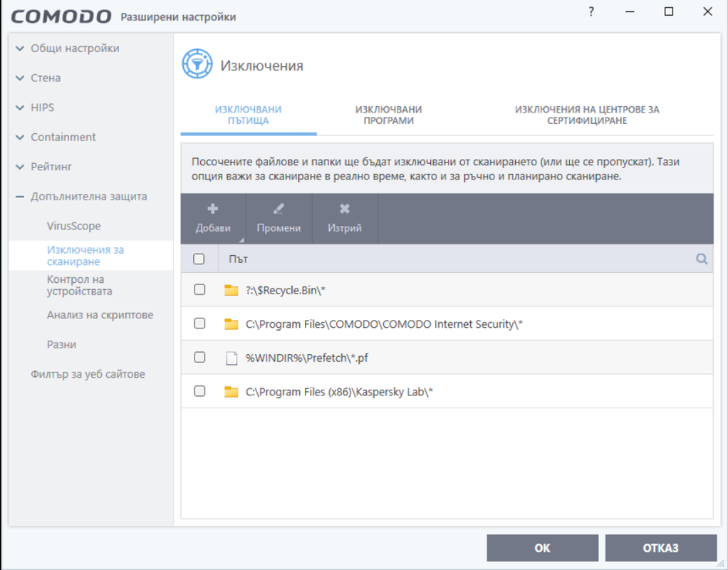Click the Изключения filter icon
Image resolution: width=728 pixels, height=570 pixels.
tap(197, 63)
